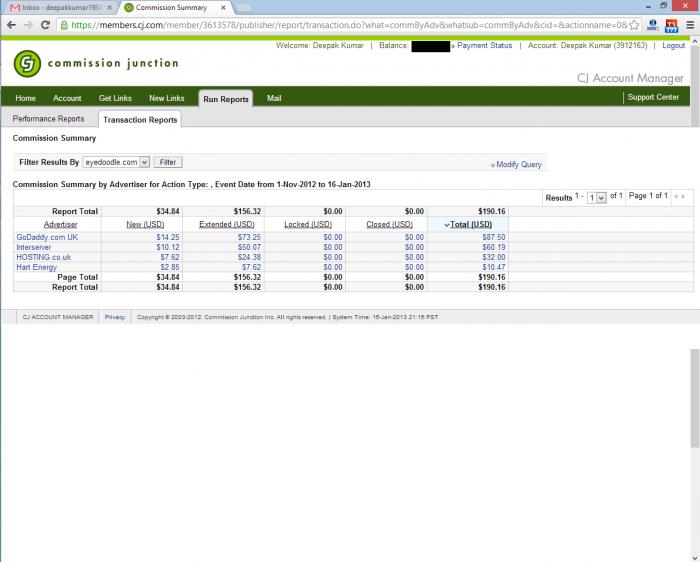Select the Run Reports tab
Screen dimensions: 700x562
point(226,99)
